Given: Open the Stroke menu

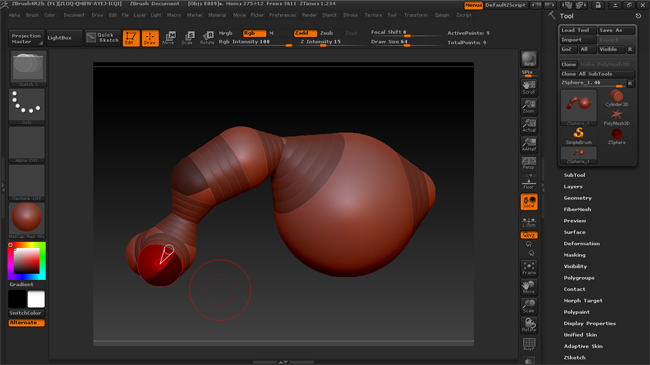Looking at the screenshot, I should coord(350,15).
